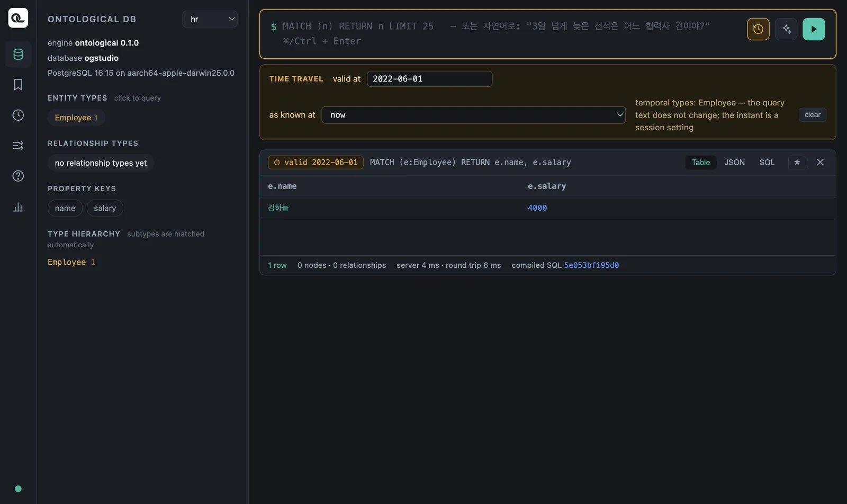Click the database ogstudio text
847x504 pixels.
click(83, 58)
